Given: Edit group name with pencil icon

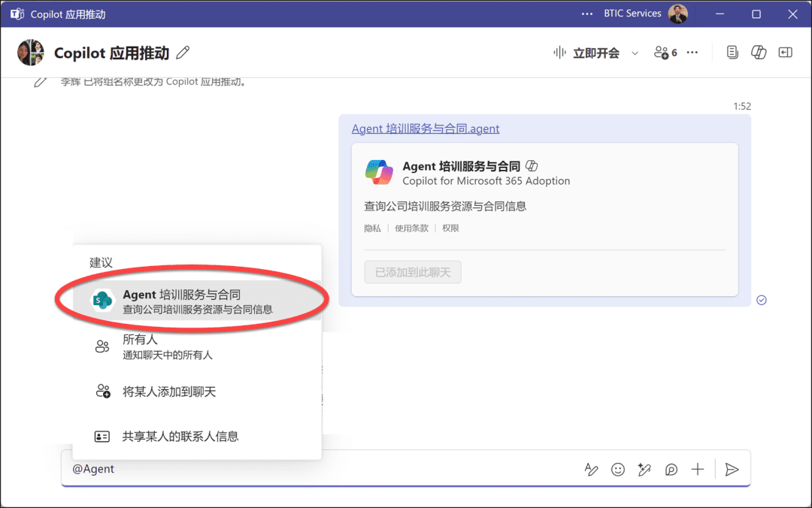Looking at the screenshot, I should tap(183, 53).
